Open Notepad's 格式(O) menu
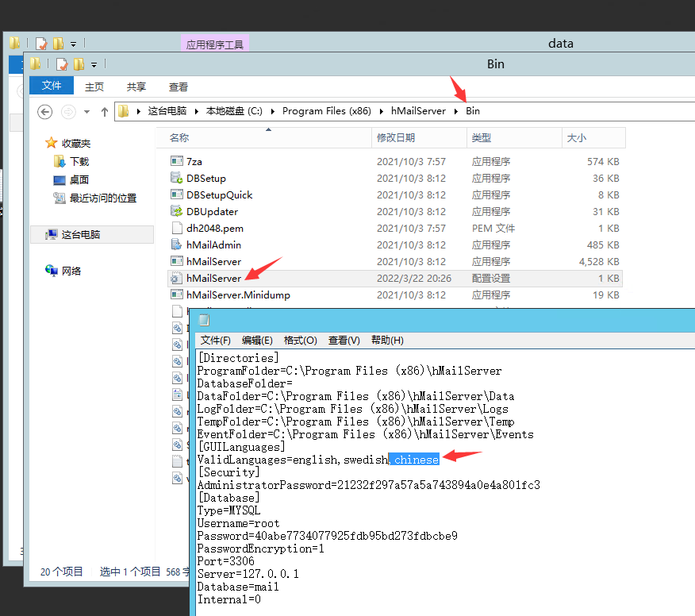The width and height of the screenshot is (695, 616). (x=300, y=340)
